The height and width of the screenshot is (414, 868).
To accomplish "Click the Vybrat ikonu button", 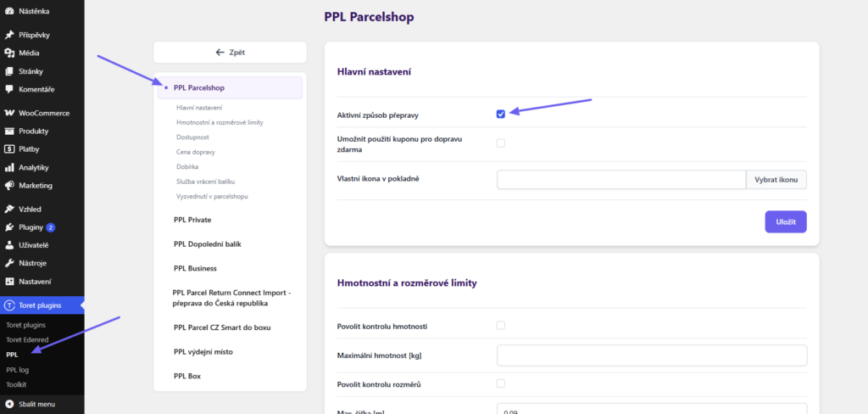I will [776, 180].
